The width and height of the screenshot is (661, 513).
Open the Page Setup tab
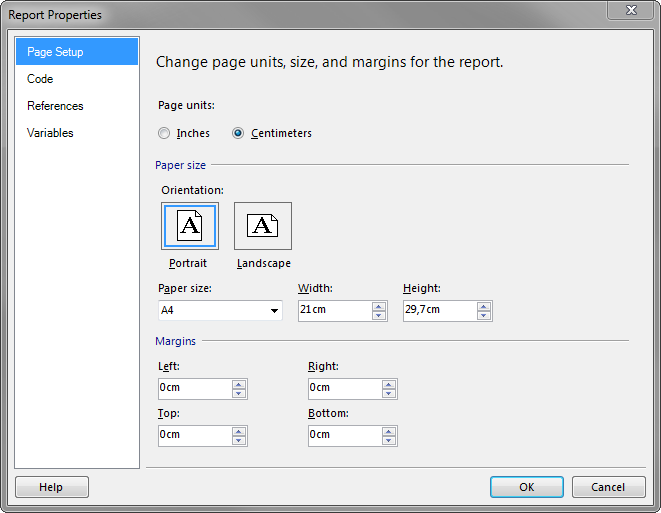point(77,51)
